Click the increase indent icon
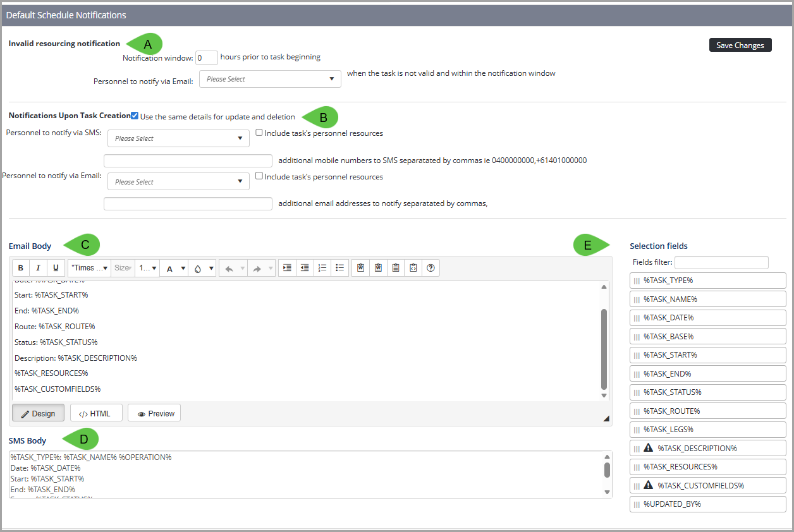 point(287,268)
